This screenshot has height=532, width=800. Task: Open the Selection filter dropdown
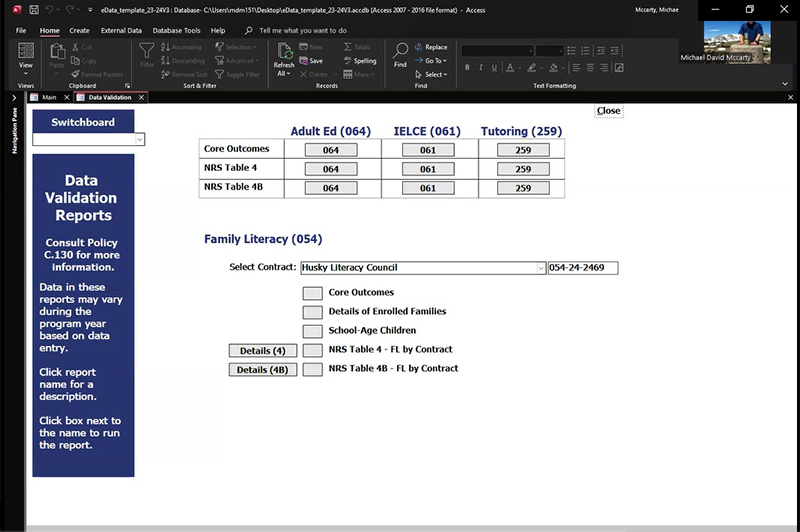pyautogui.click(x=236, y=47)
